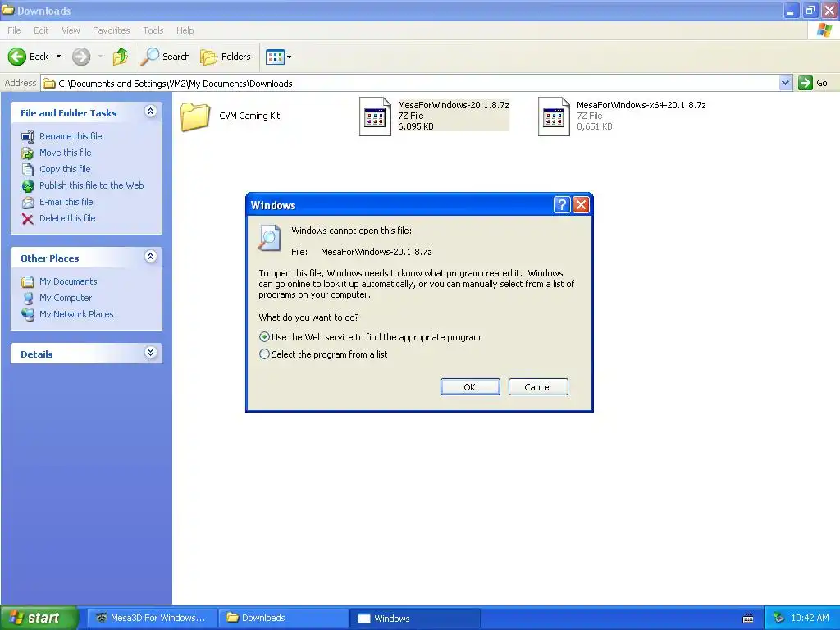Click the Copy this file icon
The height and width of the screenshot is (630, 840).
(x=28, y=169)
